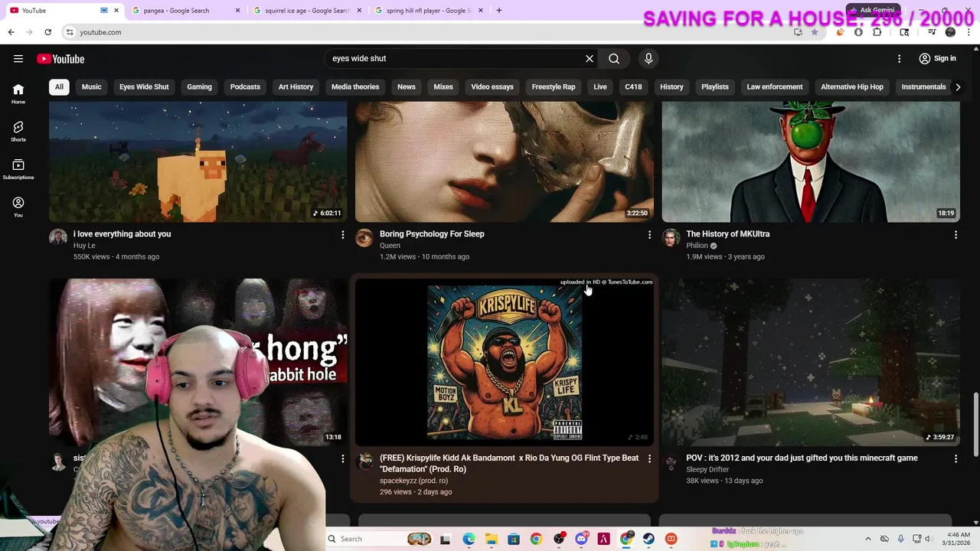Screen dimensions: 980x551
Task: Select the Media theories chip
Action: click(355, 86)
